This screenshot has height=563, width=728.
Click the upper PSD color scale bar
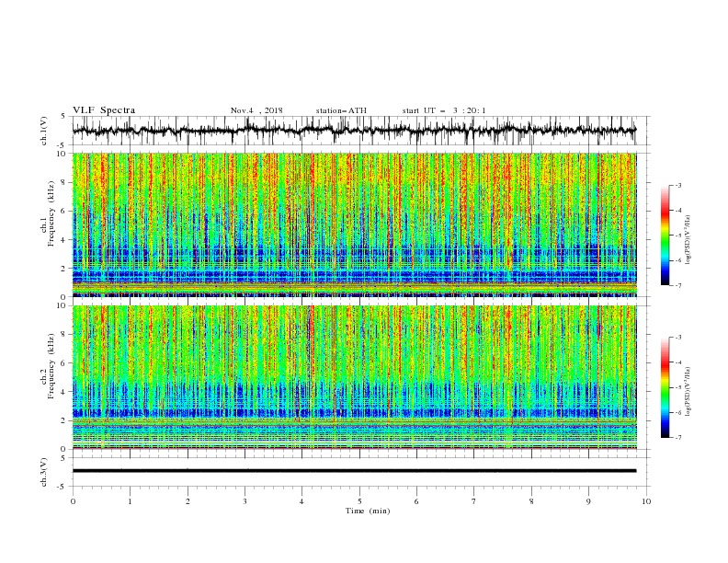pos(665,236)
